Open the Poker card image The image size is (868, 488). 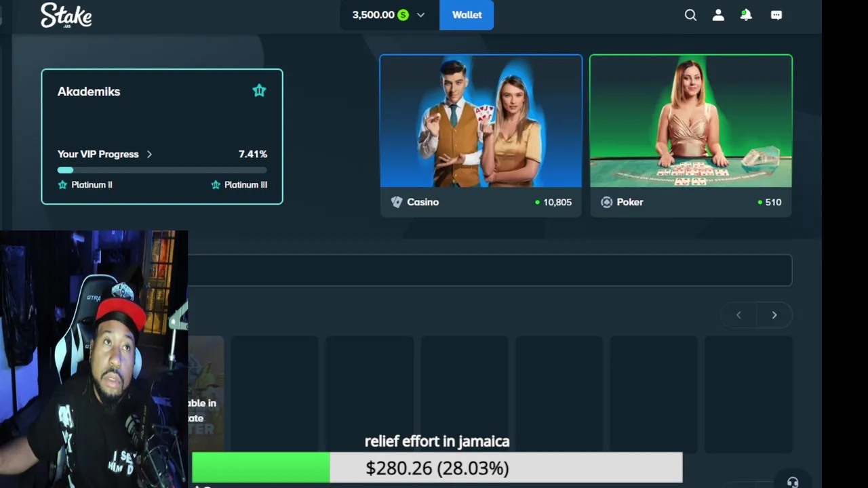tap(691, 121)
